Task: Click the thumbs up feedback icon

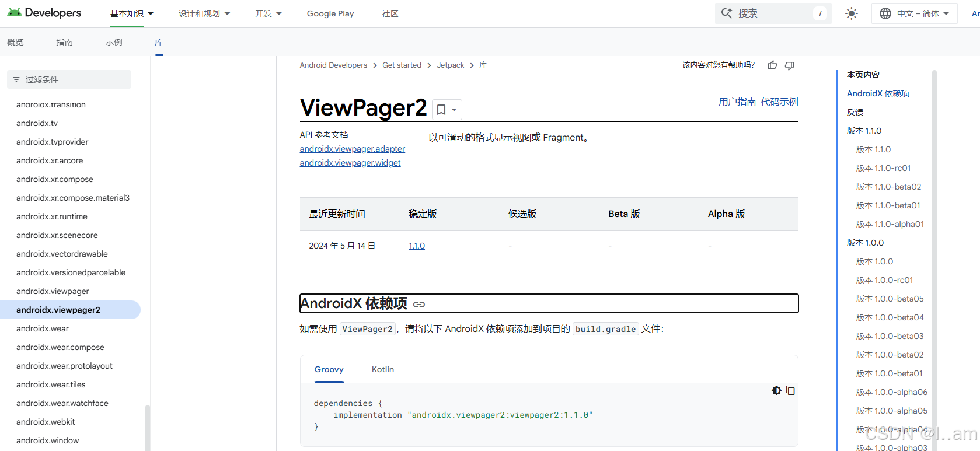Action: [772, 65]
